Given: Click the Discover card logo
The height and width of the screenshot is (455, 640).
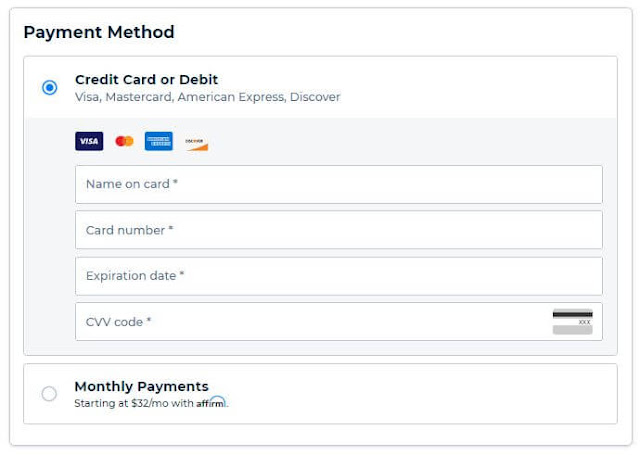Looking at the screenshot, I should point(195,141).
